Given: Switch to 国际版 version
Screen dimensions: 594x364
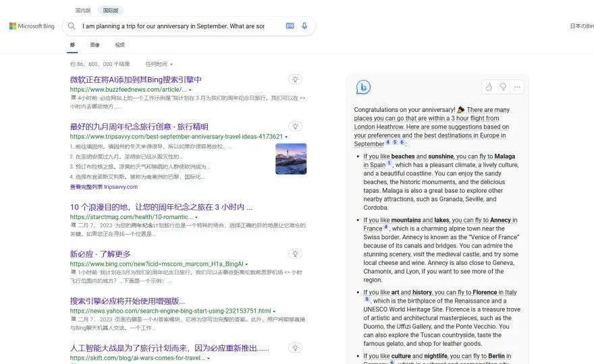Looking at the screenshot, I should tap(111, 11).
